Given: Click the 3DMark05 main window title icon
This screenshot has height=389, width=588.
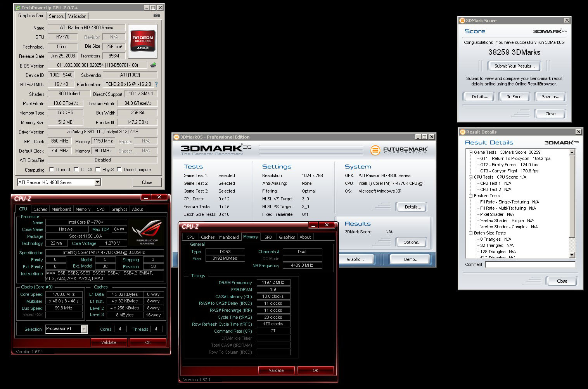Looking at the screenshot, I should [x=176, y=137].
